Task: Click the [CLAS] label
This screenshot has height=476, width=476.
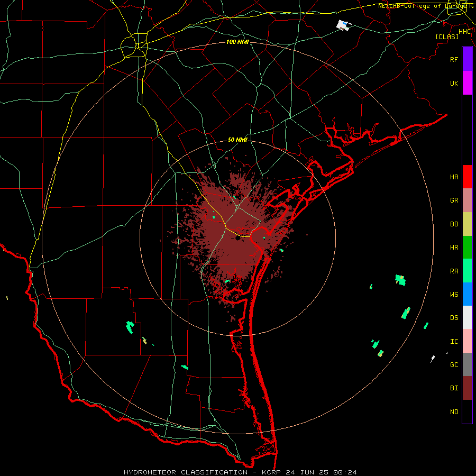Action: (x=447, y=36)
